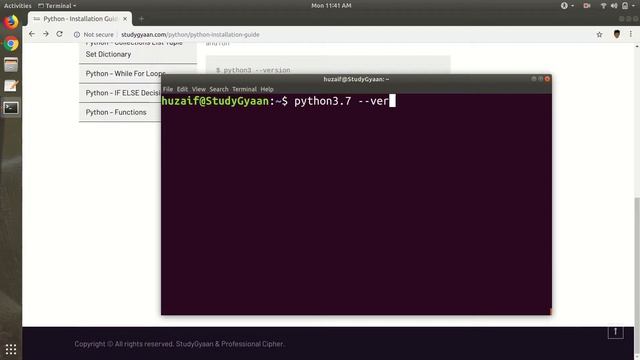Click the python3 --version code snippet
640x360 pixels.
point(253,70)
